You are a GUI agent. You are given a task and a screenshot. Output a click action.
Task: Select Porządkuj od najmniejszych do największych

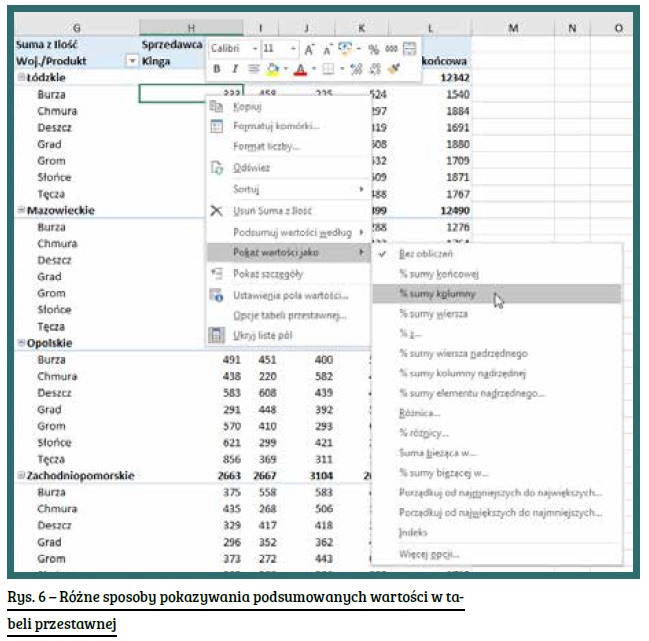[x=497, y=492]
